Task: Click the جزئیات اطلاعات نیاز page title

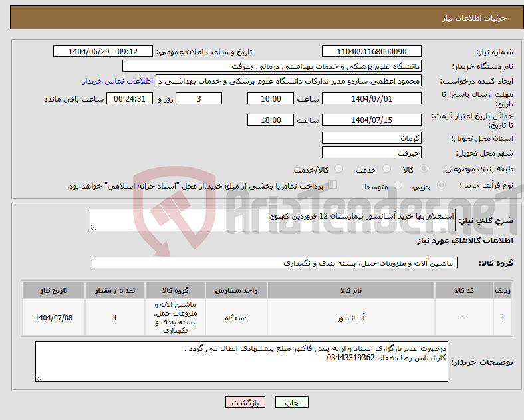Action: click(x=474, y=18)
